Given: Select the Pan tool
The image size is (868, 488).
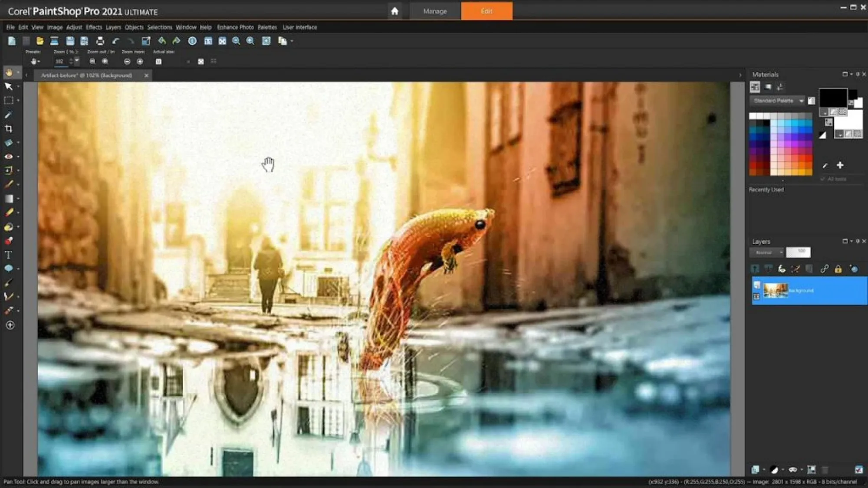Looking at the screenshot, I should pos(10,72).
